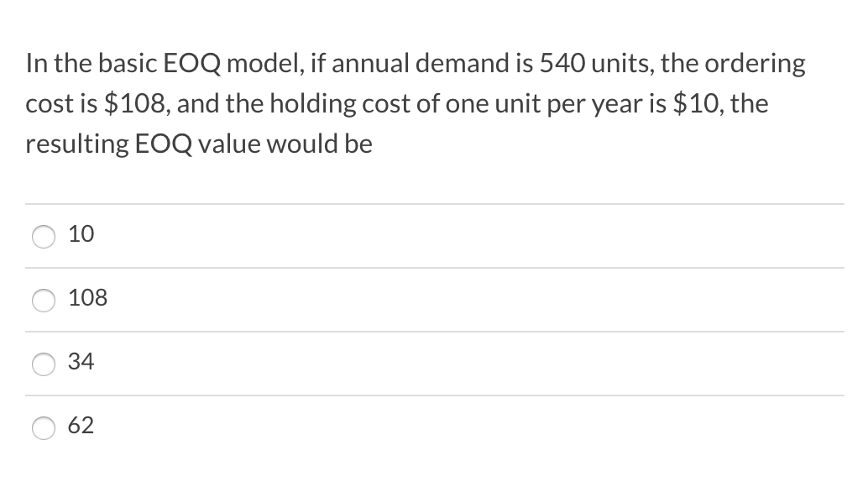Screen dimensions: 868x487
Task: Click the answer text 108
Action: (x=87, y=298)
